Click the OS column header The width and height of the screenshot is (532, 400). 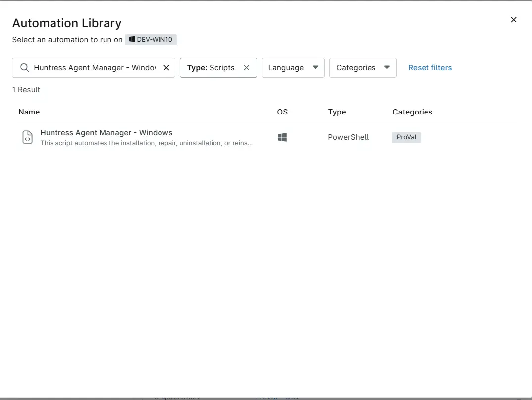click(282, 112)
